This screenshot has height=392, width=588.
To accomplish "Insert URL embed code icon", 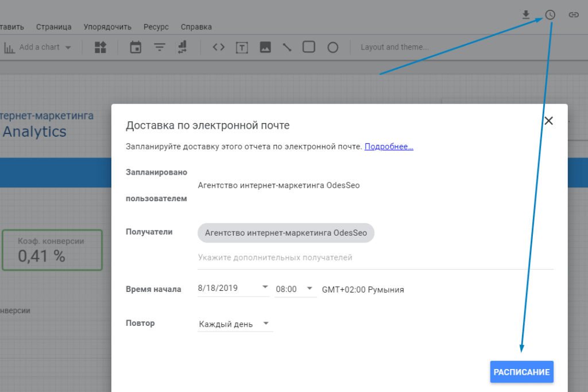I will (219, 47).
